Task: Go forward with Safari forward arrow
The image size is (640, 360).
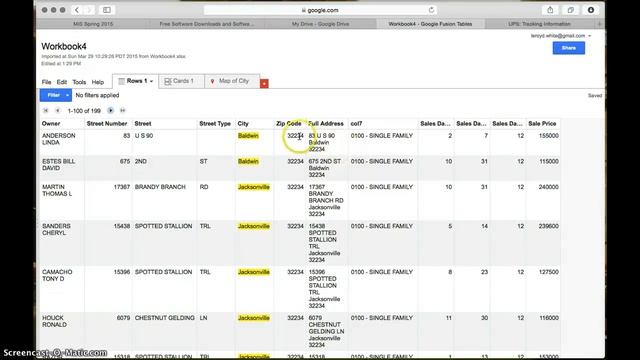Action: click(89, 10)
